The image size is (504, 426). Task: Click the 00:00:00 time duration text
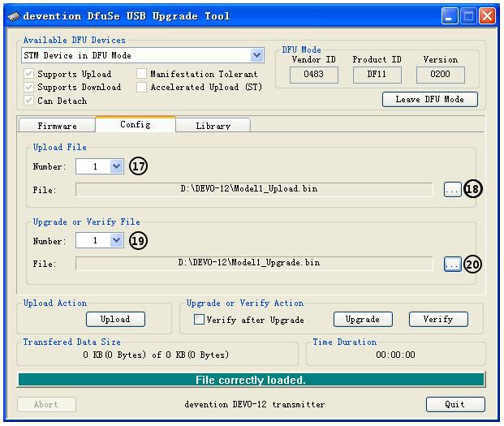395,355
